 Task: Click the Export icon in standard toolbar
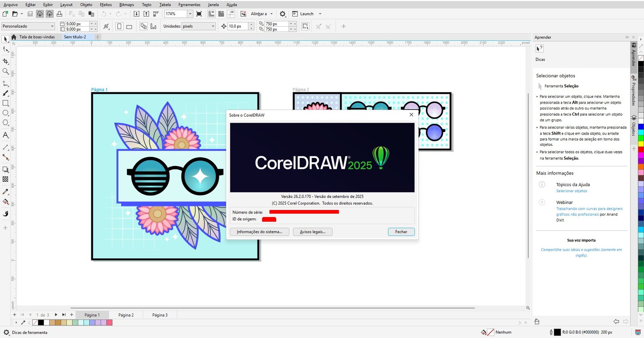[x=146, y=14]
